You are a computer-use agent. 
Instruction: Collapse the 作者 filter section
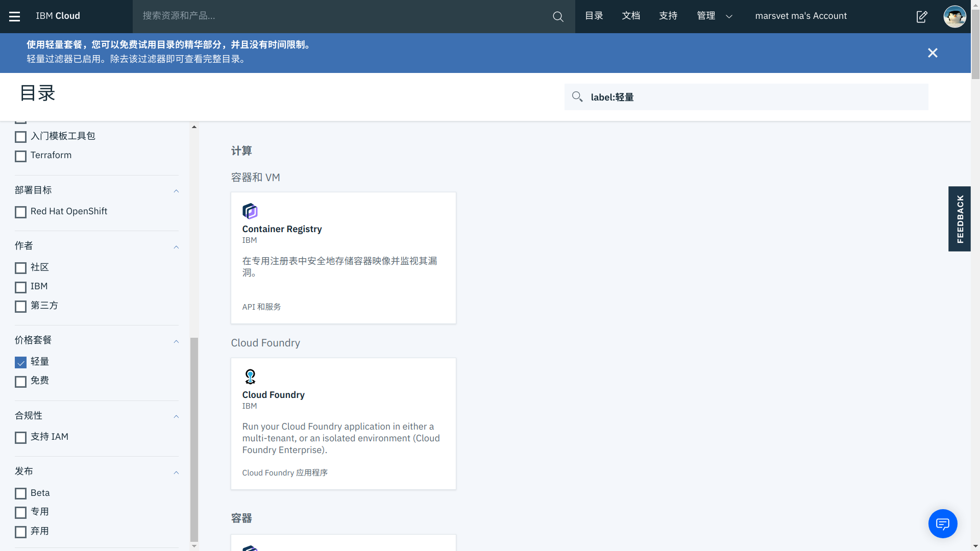pos(176,247)
